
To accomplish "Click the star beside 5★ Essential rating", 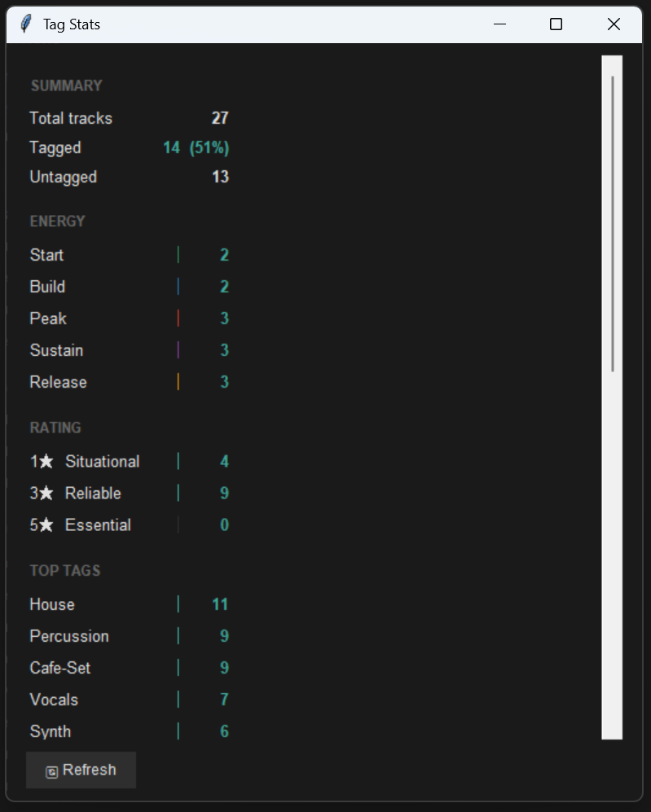I will (x=46, y=525).
